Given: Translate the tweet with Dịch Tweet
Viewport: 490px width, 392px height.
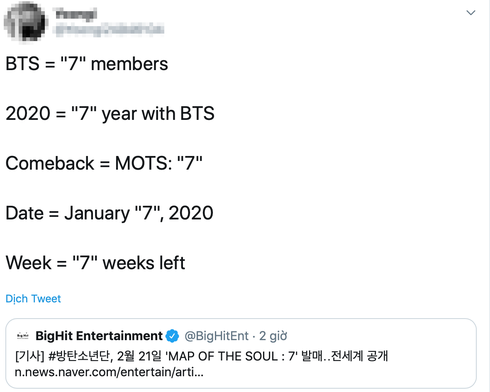Looking at the screenshot, I should click(33, 299).
